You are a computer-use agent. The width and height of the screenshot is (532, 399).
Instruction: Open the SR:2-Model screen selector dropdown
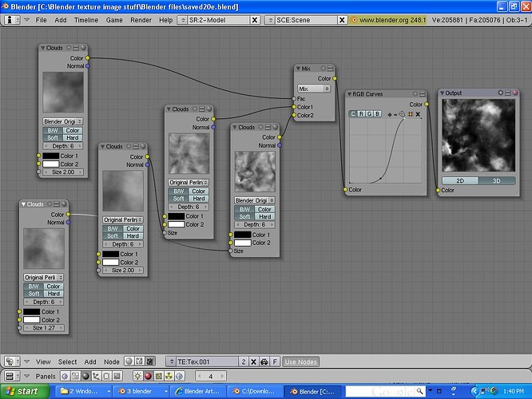click(x=183, y=20)
